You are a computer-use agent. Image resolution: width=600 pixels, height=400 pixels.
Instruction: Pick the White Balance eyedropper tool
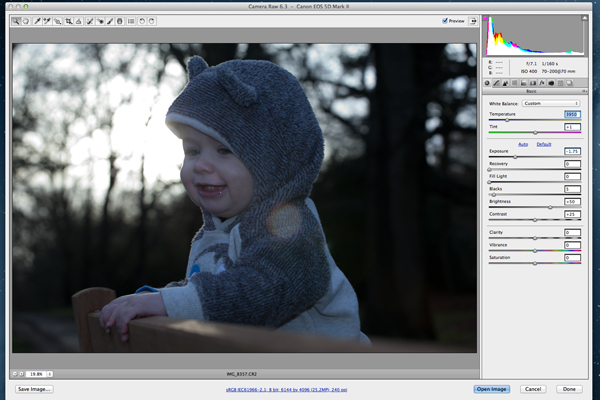[37, 21]
